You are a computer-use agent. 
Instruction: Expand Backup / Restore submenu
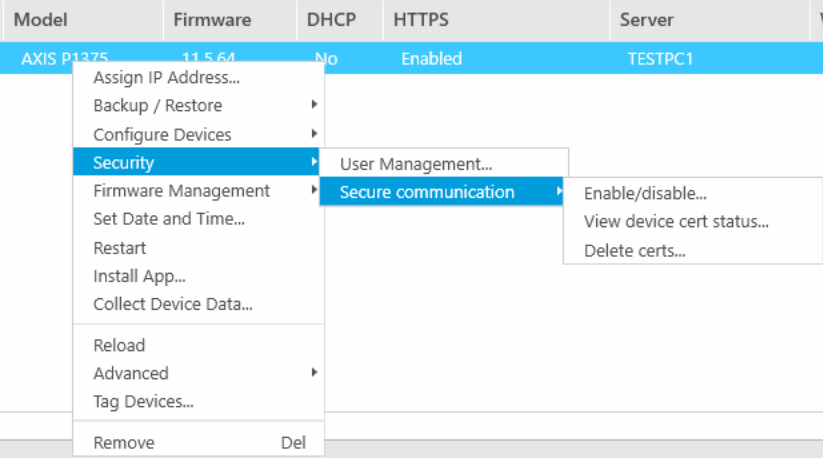click(158, 105)
